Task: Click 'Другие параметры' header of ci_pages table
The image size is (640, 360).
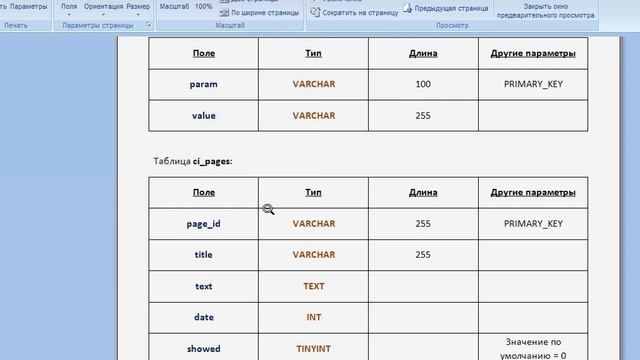Action: coord(533,192)
